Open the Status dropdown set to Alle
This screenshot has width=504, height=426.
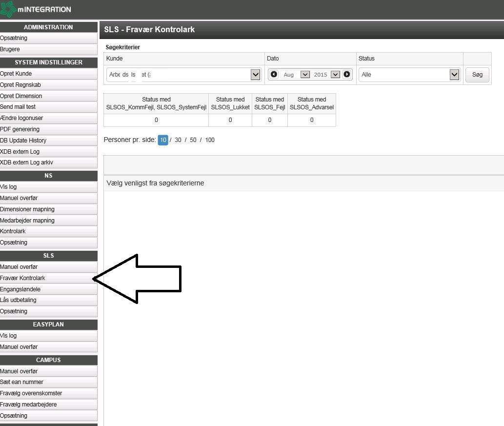point(454,75)
